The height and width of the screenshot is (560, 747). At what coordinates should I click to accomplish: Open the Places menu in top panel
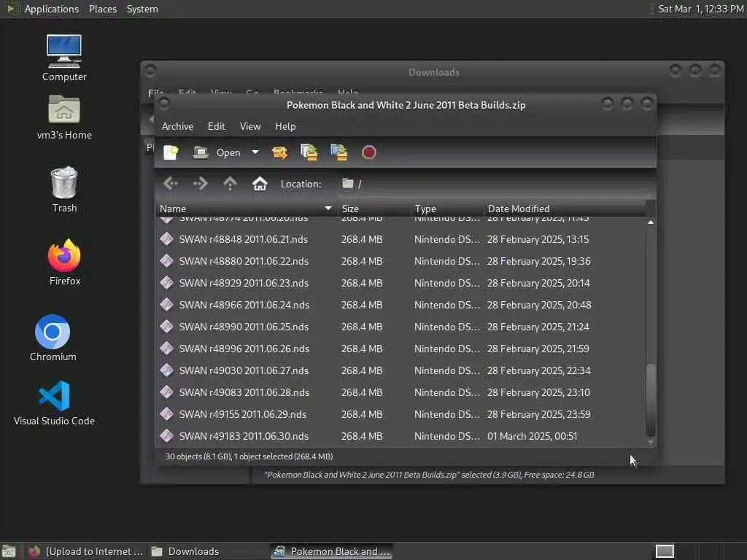coord(103,9)
